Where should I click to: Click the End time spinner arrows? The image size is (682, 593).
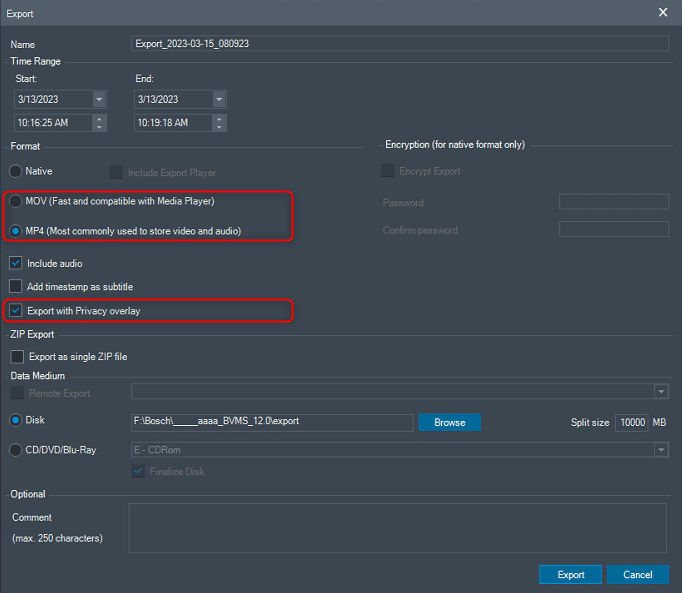coord(219,123)
